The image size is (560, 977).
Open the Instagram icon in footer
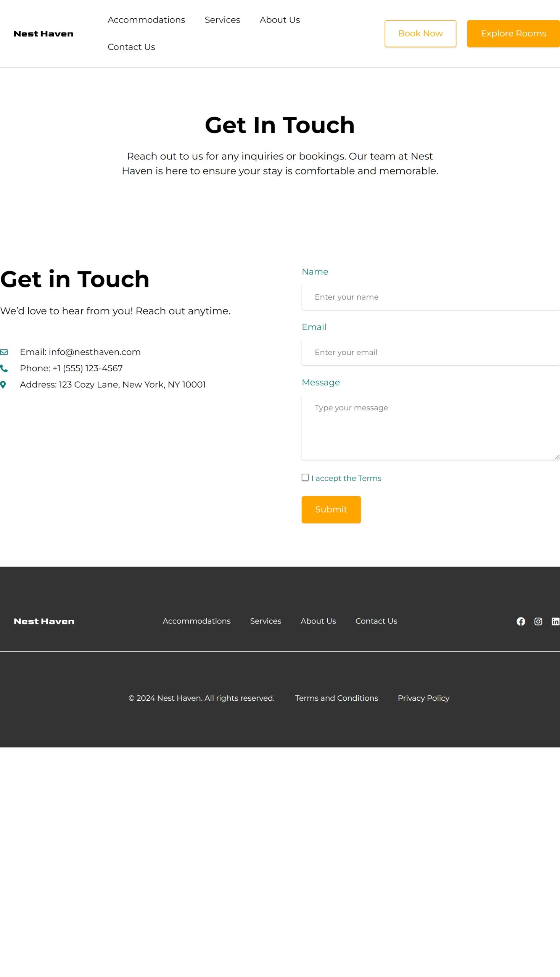click(538, 621)
